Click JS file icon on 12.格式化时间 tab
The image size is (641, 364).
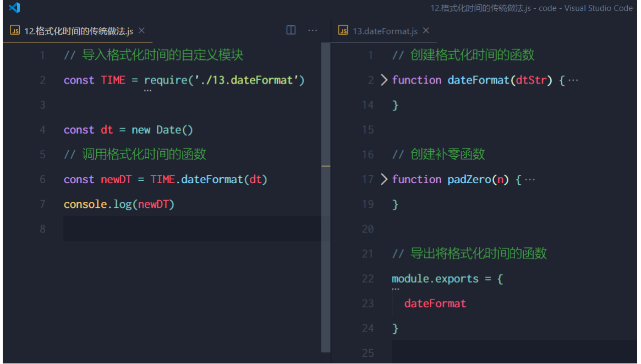(x=15, y=31)
